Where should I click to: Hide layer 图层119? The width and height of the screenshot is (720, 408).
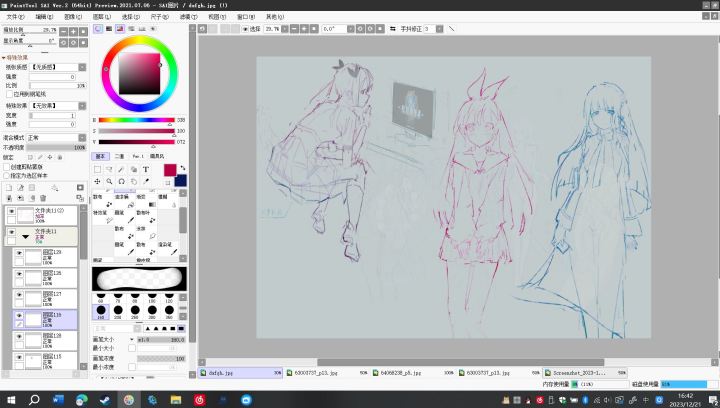click(x=19, y=316)
